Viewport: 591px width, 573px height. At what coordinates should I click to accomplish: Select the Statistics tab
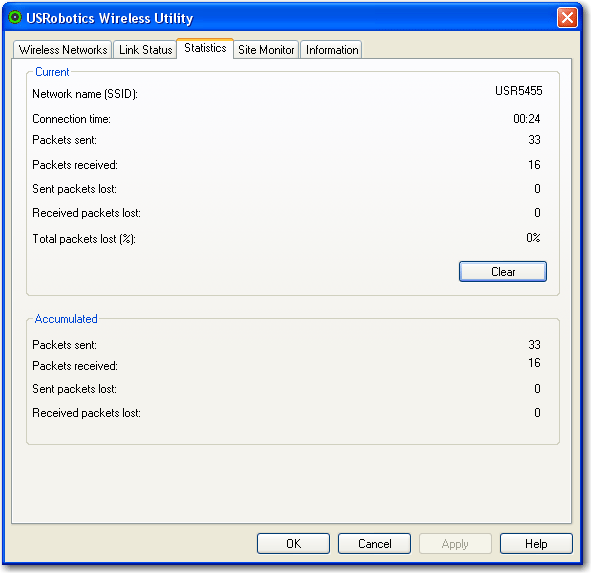coord(205,48)
